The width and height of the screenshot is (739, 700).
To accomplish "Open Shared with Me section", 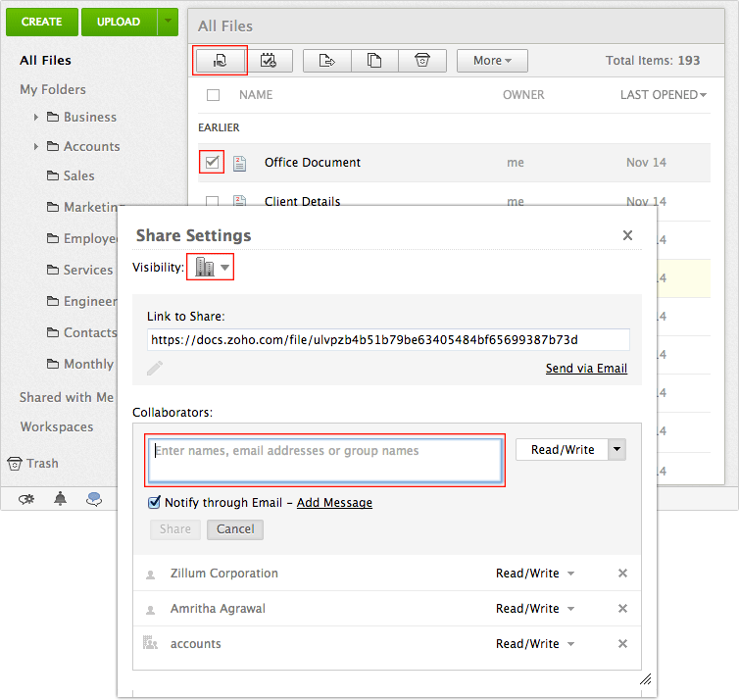I will [67, 397].
